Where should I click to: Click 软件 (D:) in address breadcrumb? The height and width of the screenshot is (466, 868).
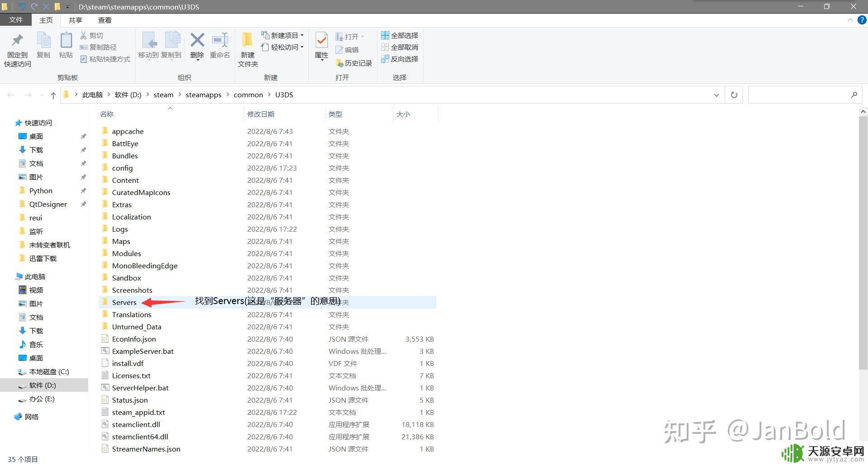[x=128, y=95]
